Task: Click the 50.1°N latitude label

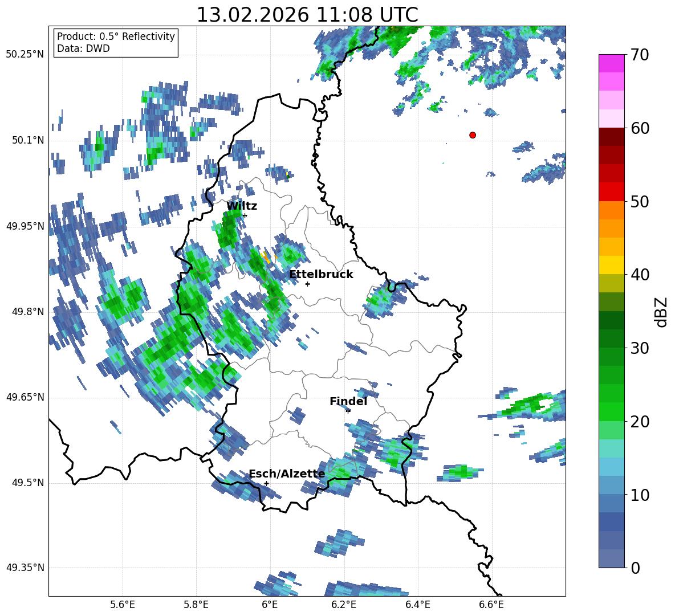Action: pyautogui.click(x=29, y=140)
